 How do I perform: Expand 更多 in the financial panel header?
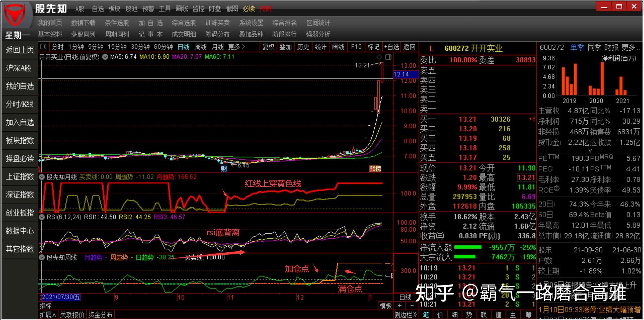pyautogui.click(x=631, y=48)
